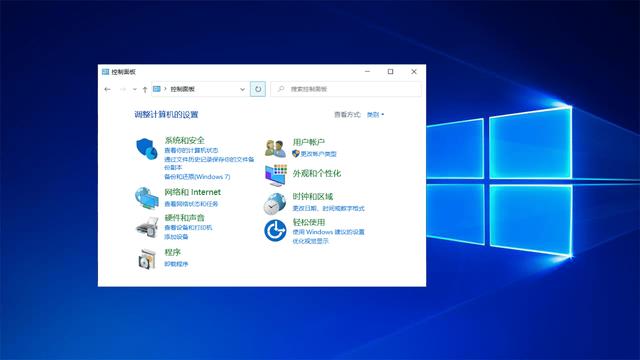The image size is (640, 360).
Task: Click 更改帐户类型 link
Action: pyautogui.click(x=318, y=154)
